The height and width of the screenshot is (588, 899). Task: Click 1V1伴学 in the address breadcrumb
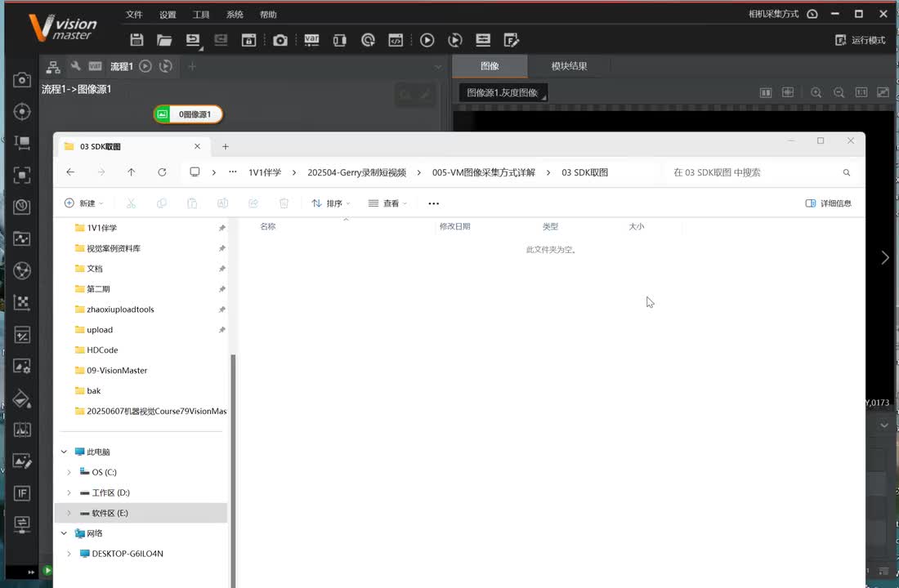click(x=265, y=172)
